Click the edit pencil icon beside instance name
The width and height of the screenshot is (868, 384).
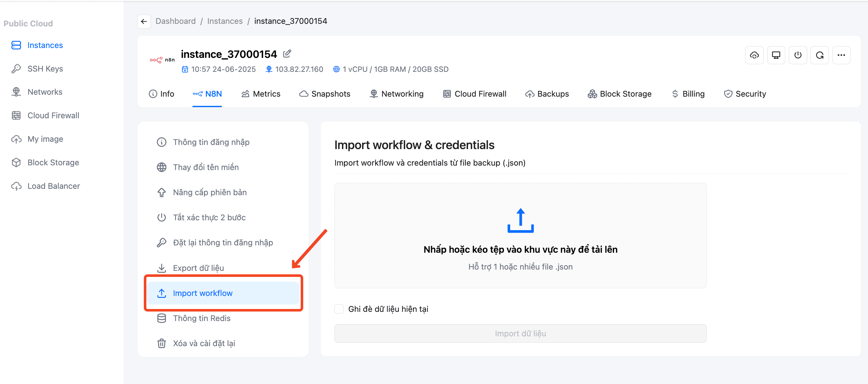[x=287, y=53]
